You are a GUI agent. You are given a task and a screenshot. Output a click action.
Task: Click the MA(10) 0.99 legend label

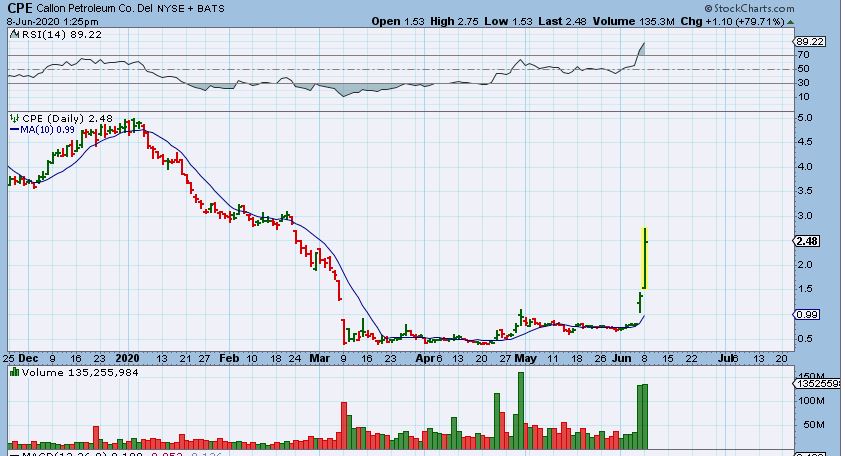tap(47, 129)
